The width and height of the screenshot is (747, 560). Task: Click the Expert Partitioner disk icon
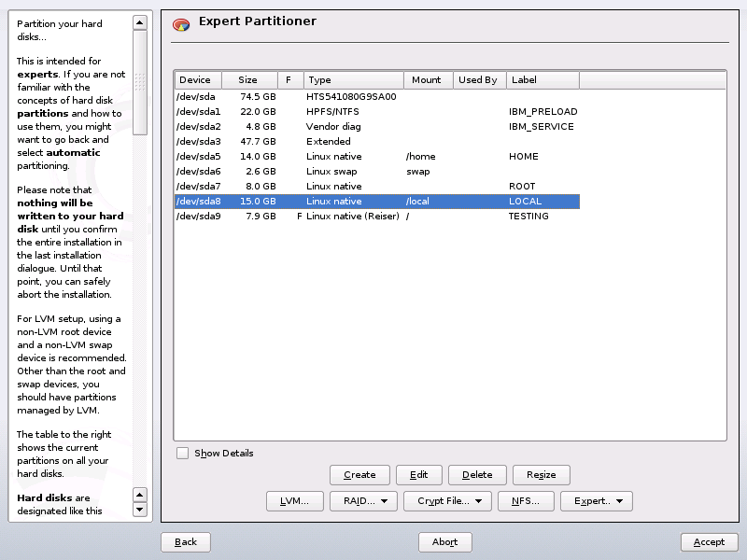coord(181,24)
